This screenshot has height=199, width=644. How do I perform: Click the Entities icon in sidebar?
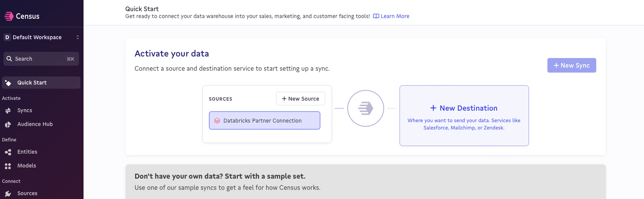[8, 152]
